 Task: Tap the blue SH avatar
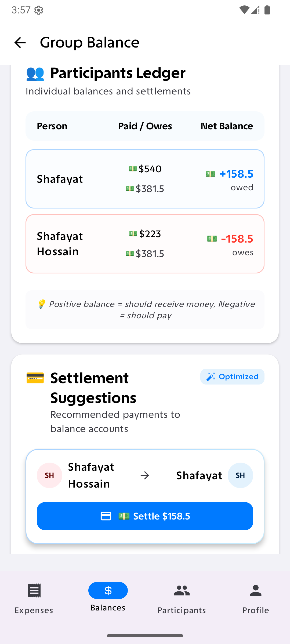[x=240, y=475]
